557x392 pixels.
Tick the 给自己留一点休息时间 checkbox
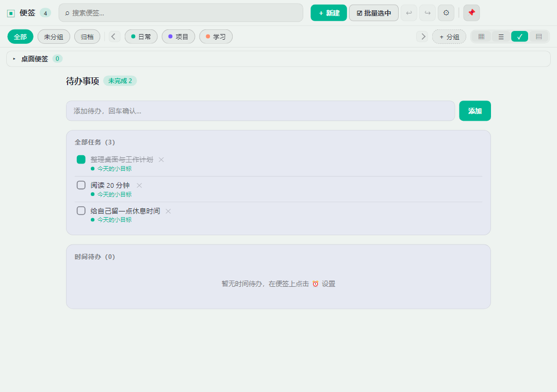point(81,211)
